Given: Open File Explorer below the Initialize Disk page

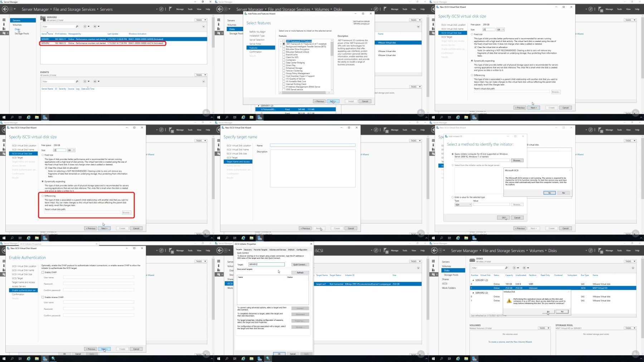Looking at the screenshot, I should tap(466, 358).
